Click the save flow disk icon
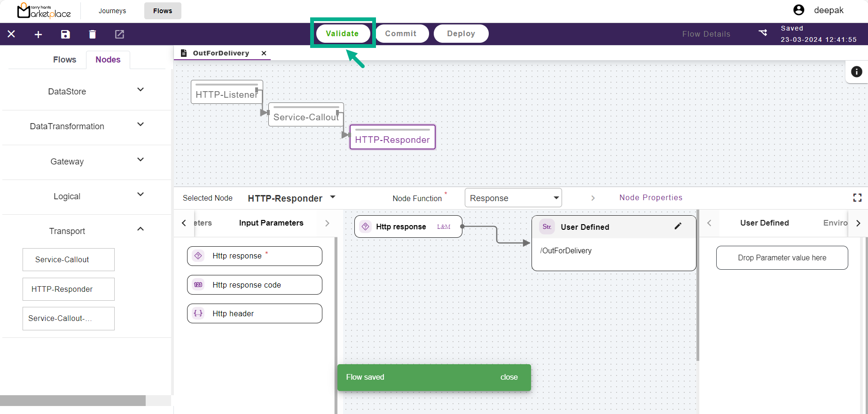 click(65, 34)
